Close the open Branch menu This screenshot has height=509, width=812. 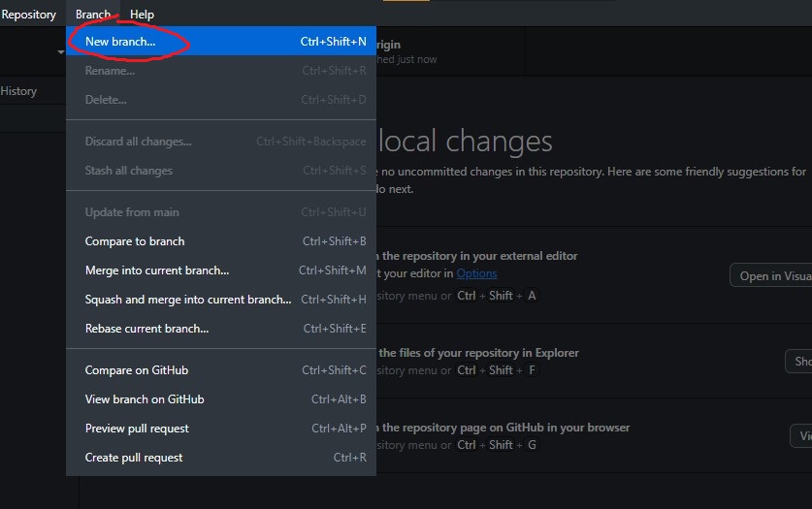(93, 15)
